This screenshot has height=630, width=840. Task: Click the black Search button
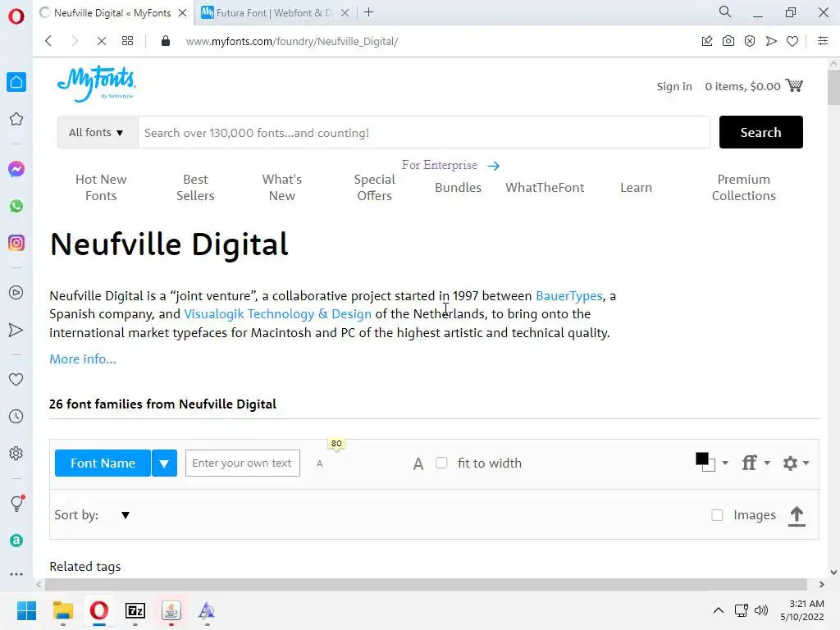click(760, 132)
